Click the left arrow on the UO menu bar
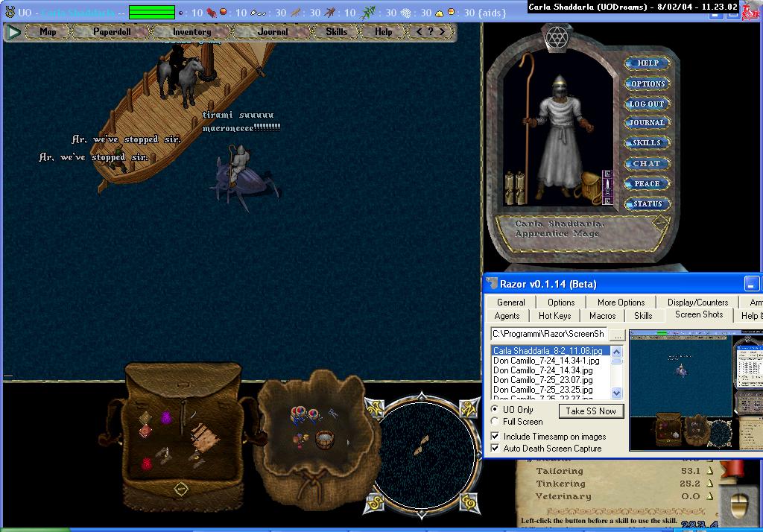Viewport: 763px width, 532px height. [x=420, y=31]
